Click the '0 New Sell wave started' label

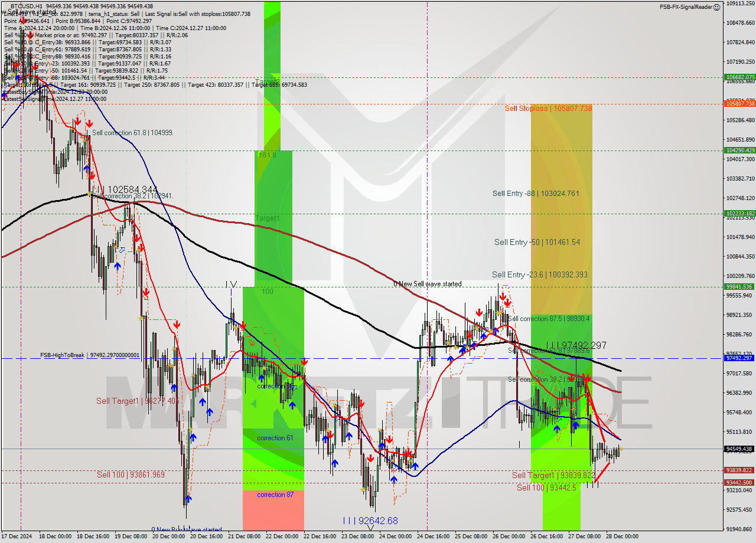428,284
